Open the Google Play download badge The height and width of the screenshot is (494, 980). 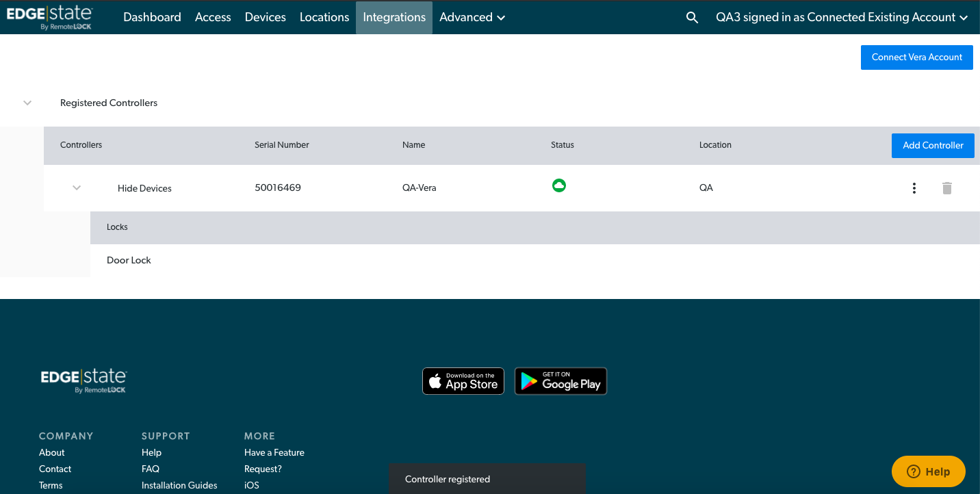pyautogui.click(x=560, y=381)
